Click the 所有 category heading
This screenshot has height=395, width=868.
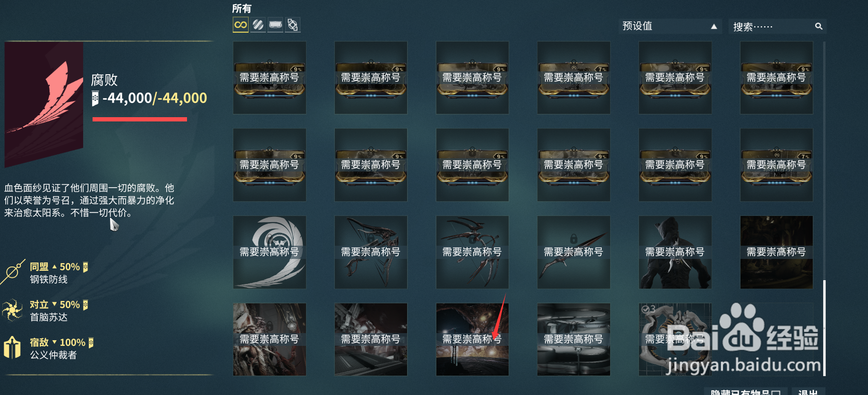click(242, 9)
